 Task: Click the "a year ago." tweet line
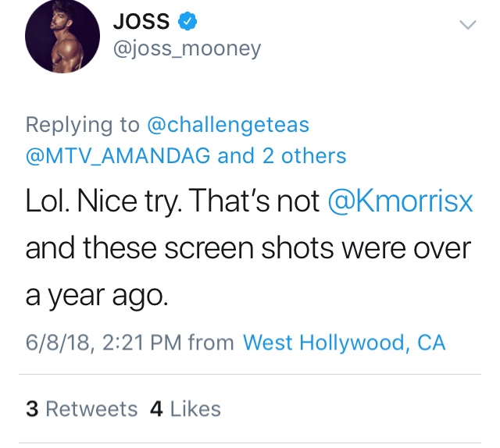tap(97, 296)
